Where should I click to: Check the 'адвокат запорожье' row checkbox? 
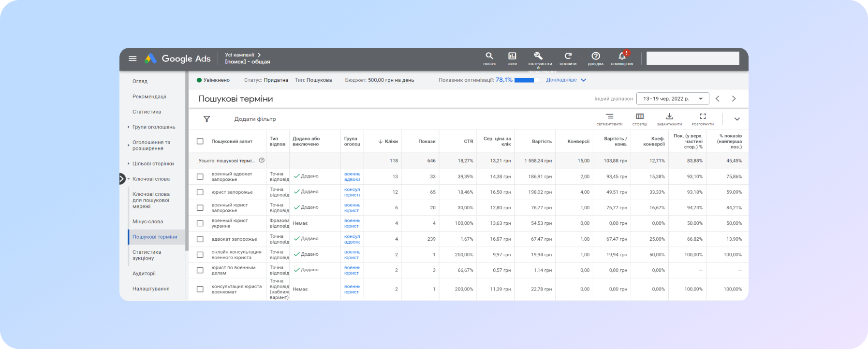(x=200, y=239)
